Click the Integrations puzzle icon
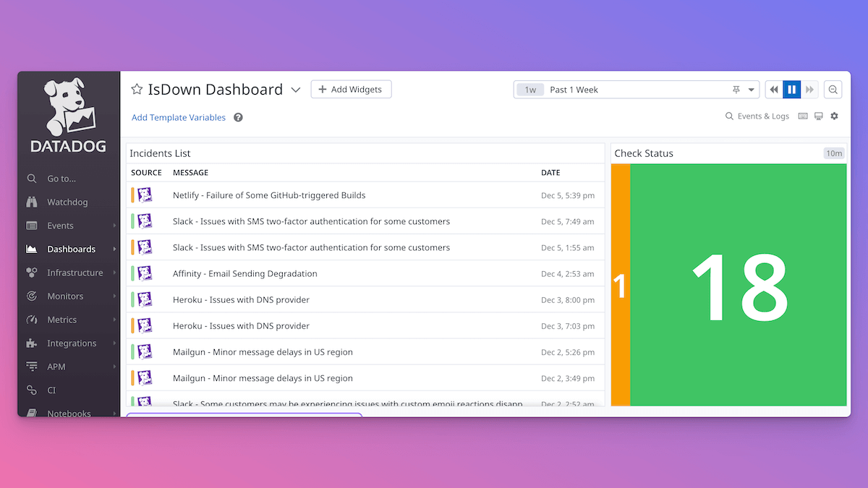Viewport: 868px width, 488px height. [x=32, y=343]
